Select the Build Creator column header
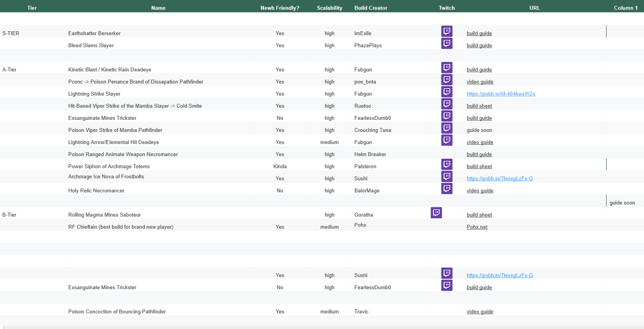 coord(371,8)
